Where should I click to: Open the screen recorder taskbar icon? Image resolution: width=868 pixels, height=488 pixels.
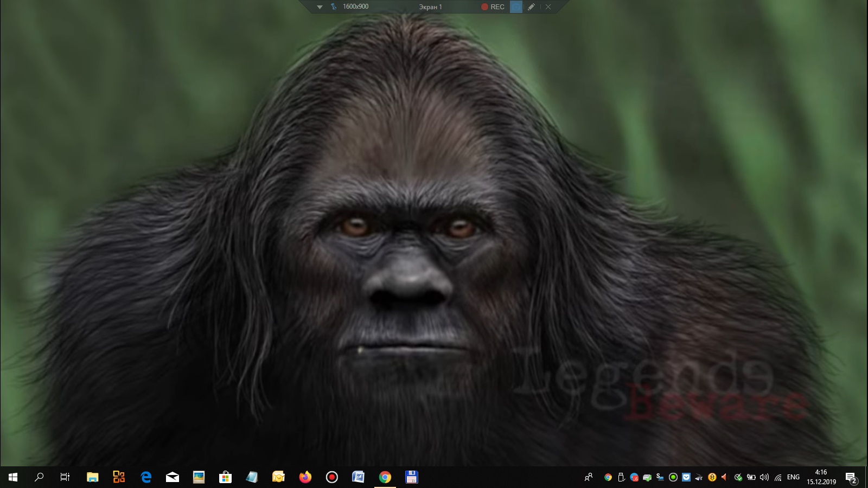(332, 477)
